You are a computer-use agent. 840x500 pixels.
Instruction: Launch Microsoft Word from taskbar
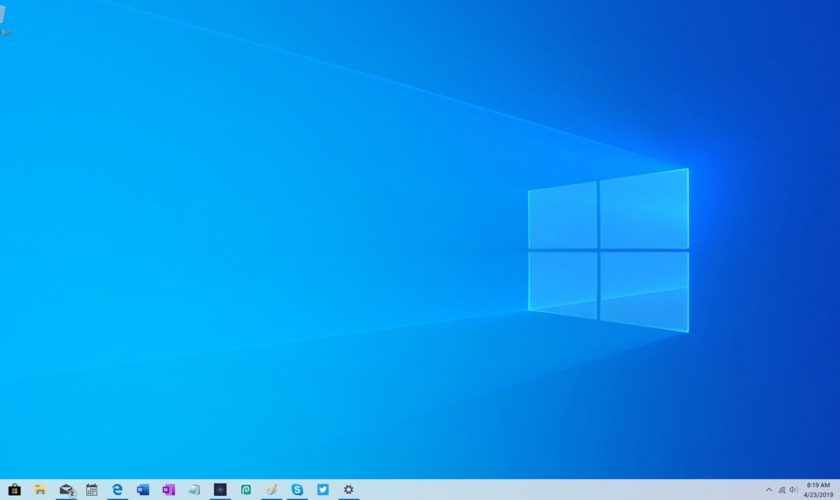143,490
